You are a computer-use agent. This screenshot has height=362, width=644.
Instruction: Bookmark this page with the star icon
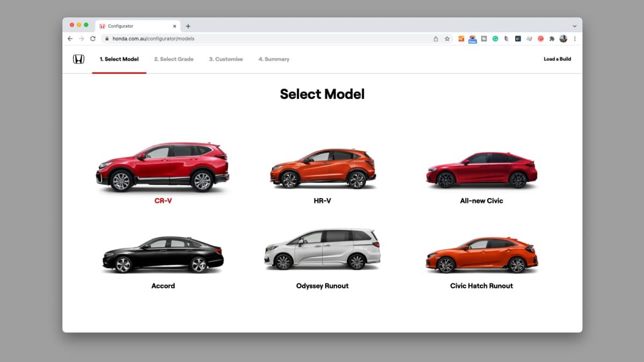tap(447, 39)
